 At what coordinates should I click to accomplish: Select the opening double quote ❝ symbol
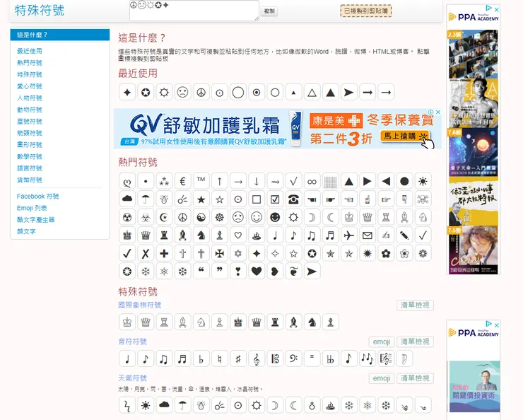201,272
